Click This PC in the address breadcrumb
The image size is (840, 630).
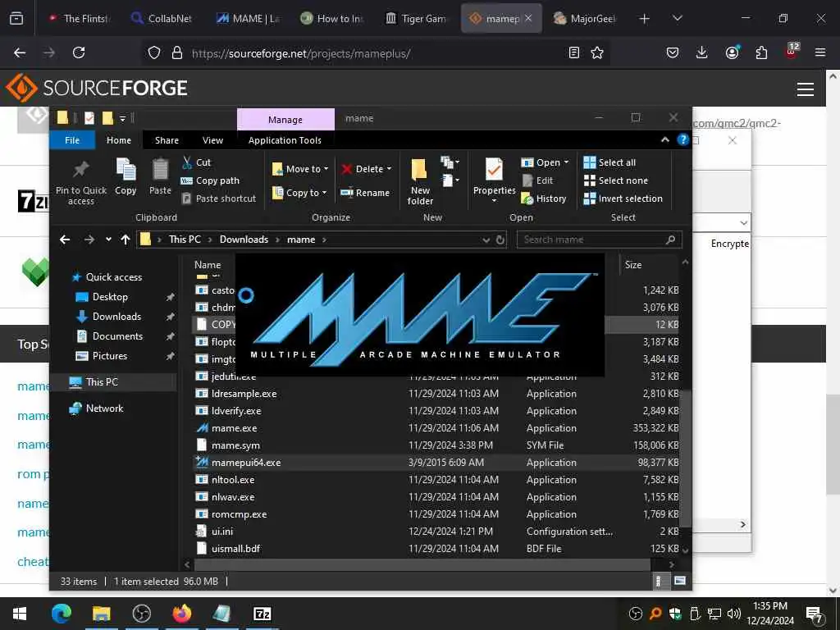click(185, 240)
